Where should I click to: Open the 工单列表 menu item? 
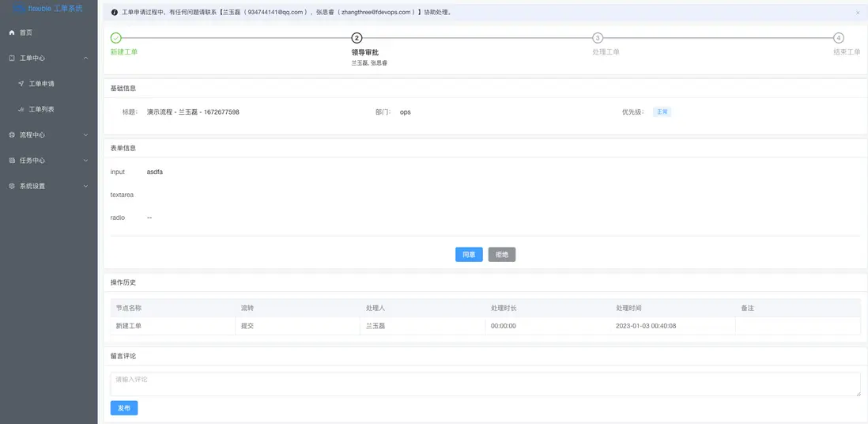click(49, 110)
